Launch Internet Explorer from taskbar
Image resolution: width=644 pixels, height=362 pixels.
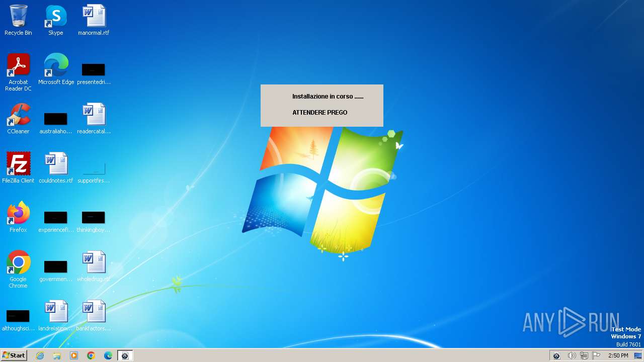(x=40, y=355)
